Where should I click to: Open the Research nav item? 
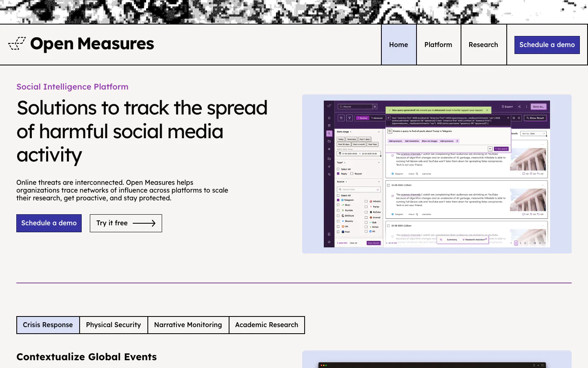coord(483,45)
